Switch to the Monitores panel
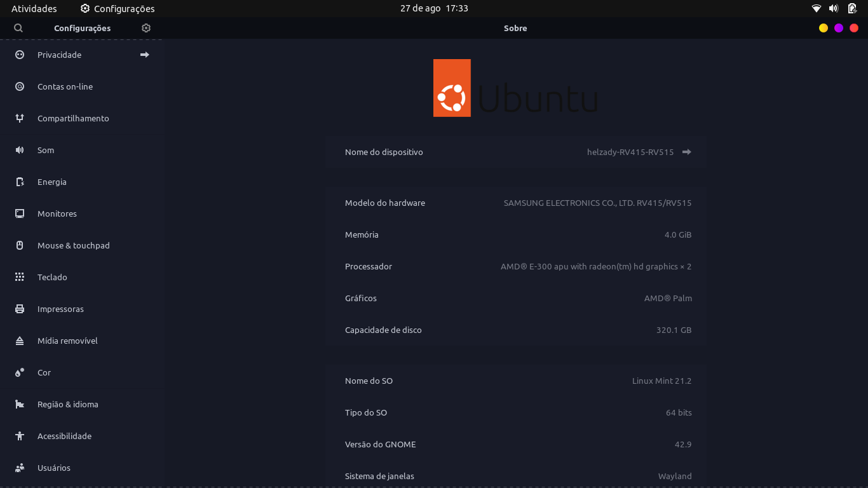Viewport: 868px width, 488px height. tap(82, 213)
